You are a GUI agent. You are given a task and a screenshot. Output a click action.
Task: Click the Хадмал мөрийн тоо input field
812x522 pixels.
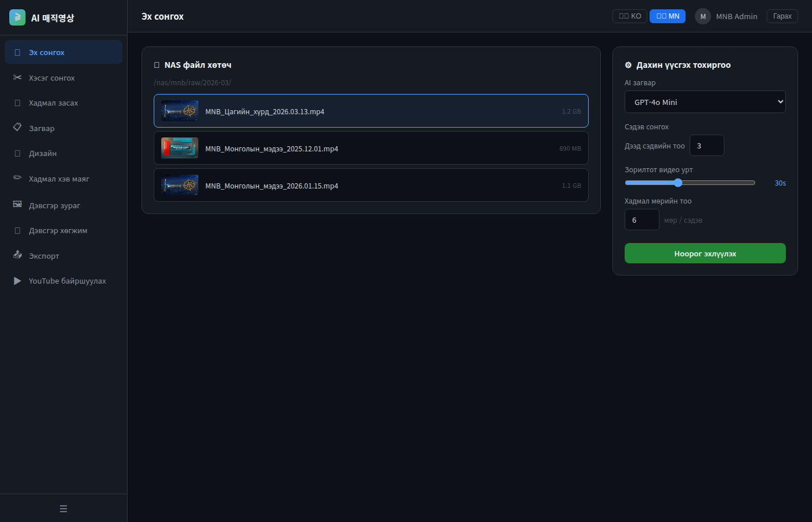click(642, 220)
